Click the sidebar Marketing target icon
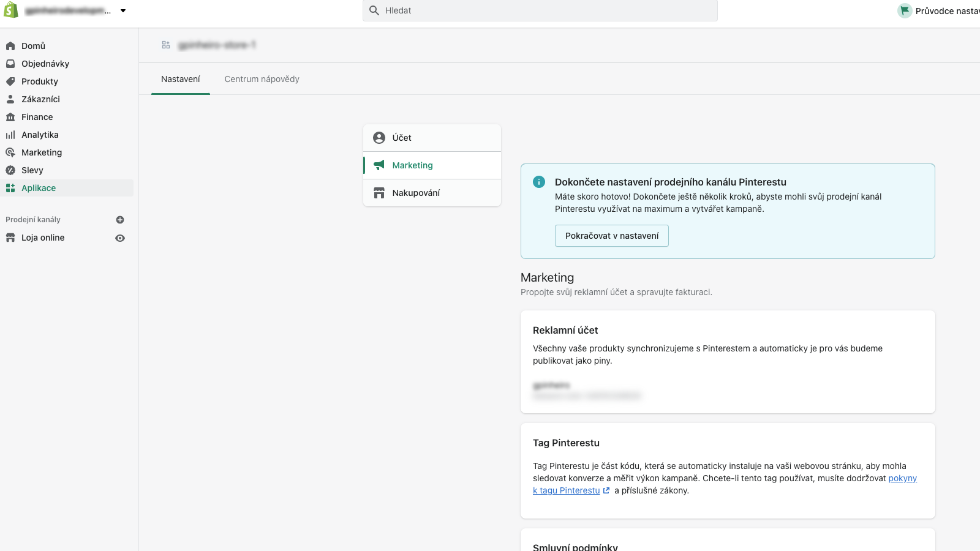This screenshot has height=551, width=980. click(x=10, y=152)
